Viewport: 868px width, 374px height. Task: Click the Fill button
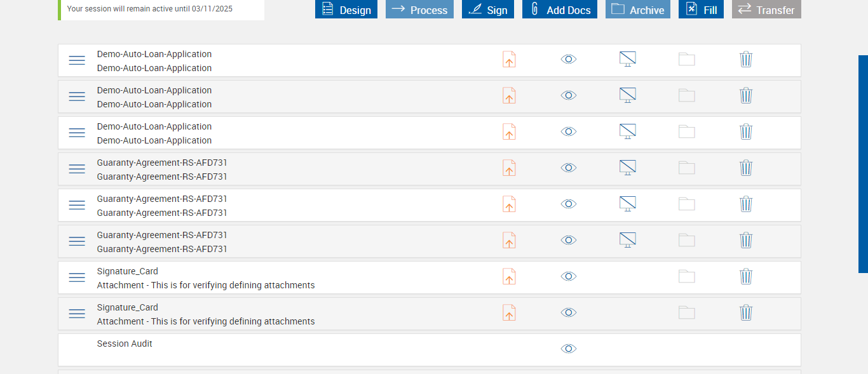pos(701,9)
